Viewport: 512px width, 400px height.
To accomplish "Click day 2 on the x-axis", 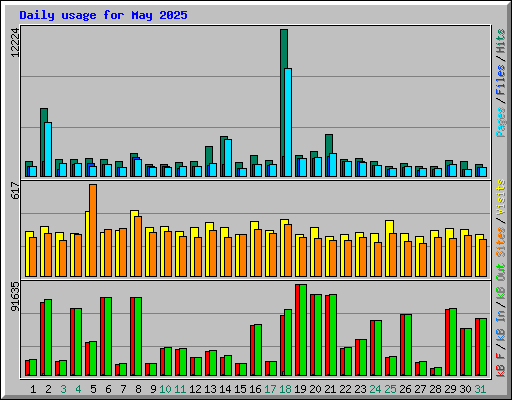I will 48,389.
